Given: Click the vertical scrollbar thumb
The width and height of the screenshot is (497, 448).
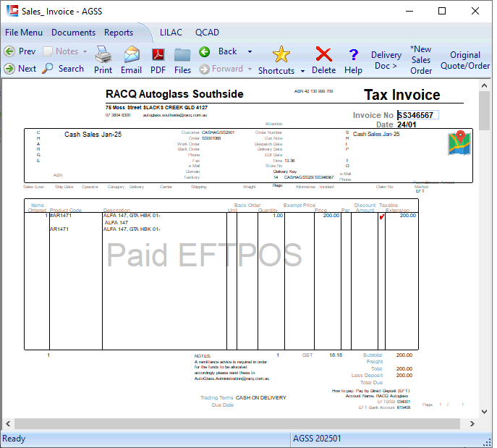Looking at the screenshot, I should tap(484, 110).
